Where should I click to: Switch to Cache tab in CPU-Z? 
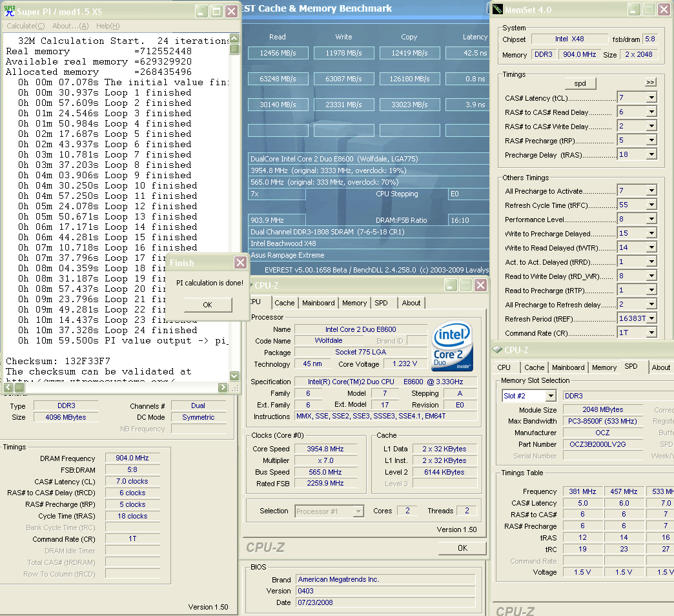(x=285, y=303)
